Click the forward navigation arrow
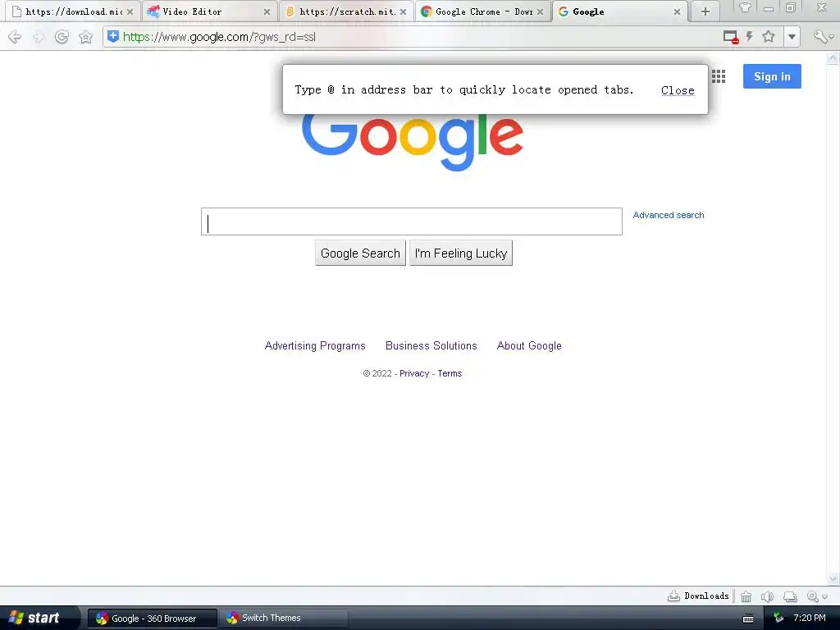840x630 pixels. tap(38, 37)
